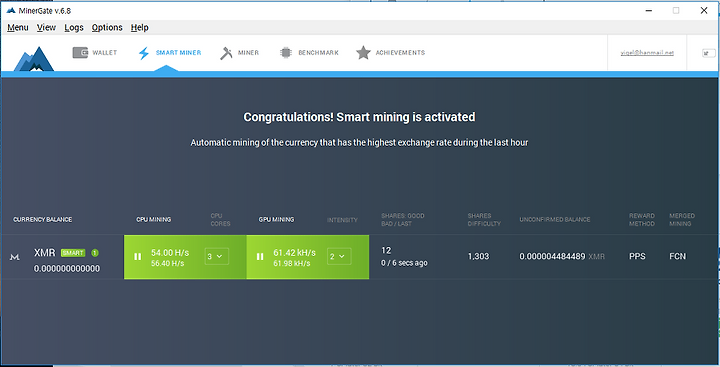Click the Unconfirmed Balance column header
Screen dimensions: 720x367
click(x=555, y=220)
